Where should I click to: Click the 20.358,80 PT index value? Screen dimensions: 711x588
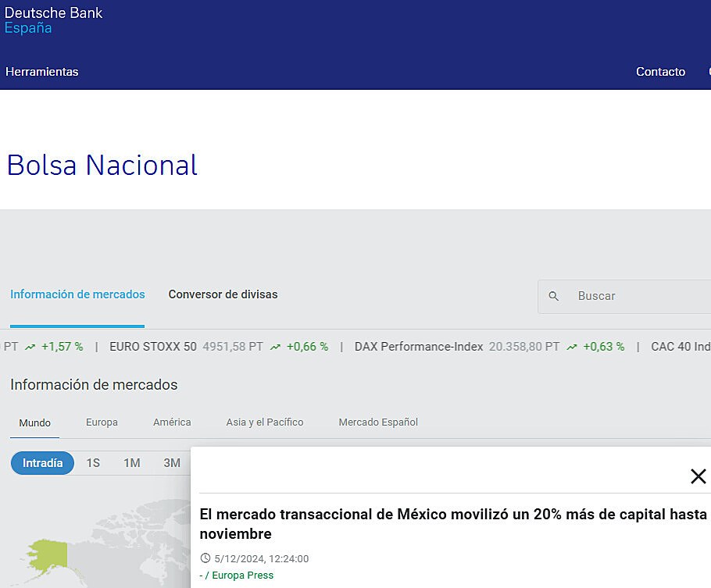pos(524,347)
